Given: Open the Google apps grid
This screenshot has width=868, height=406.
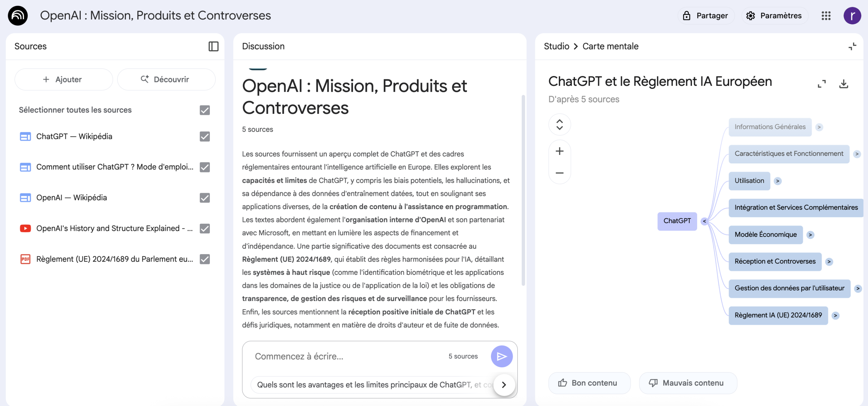Looking at the screenshot, I should click(826, 16).
